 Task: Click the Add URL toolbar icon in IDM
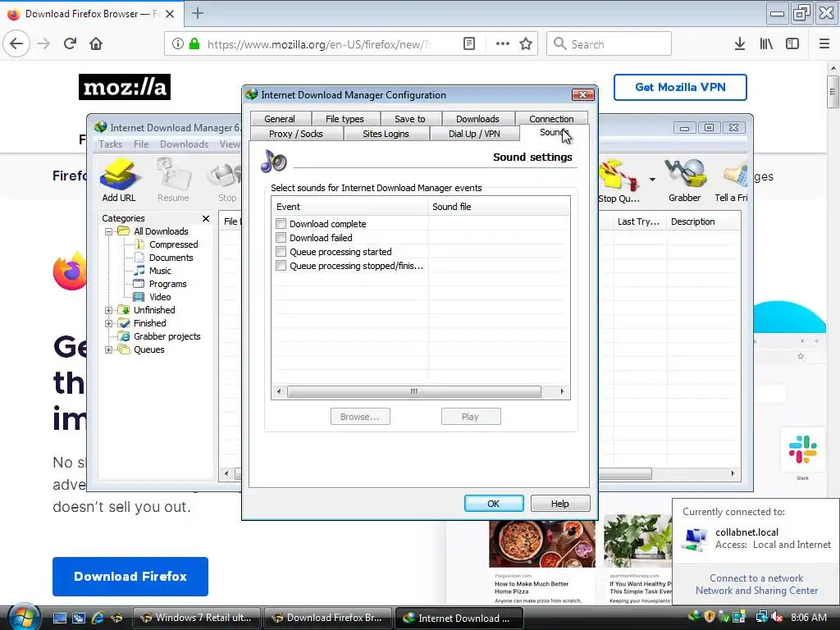(x=119, y=180)
